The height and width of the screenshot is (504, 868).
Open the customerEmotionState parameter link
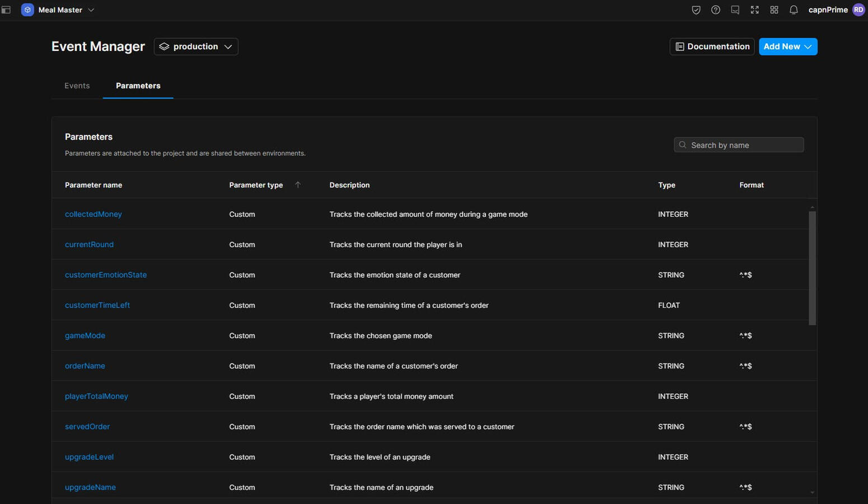pos(106,275)
